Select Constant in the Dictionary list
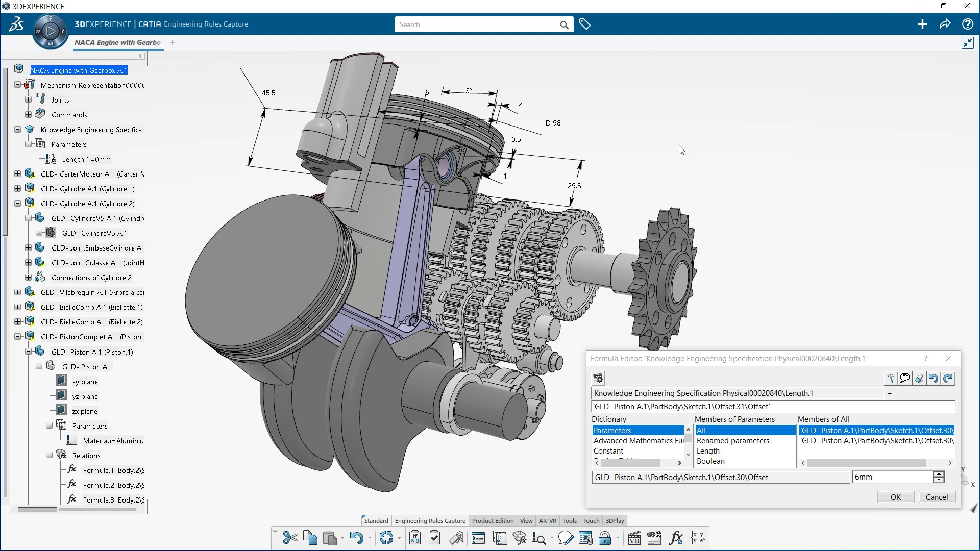Viewport: 980px width, 551px height. click(x=608, y=450)
